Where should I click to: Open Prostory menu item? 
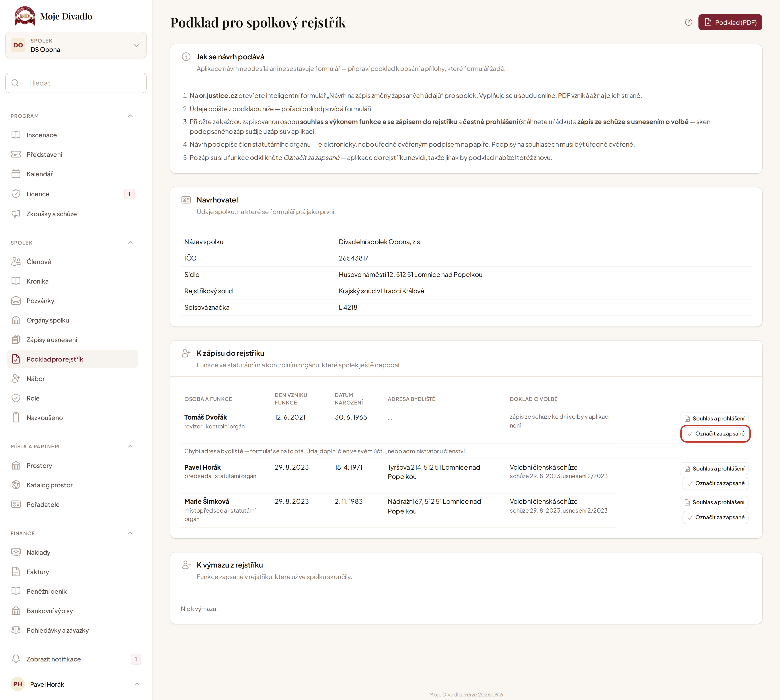pos(72,465)
